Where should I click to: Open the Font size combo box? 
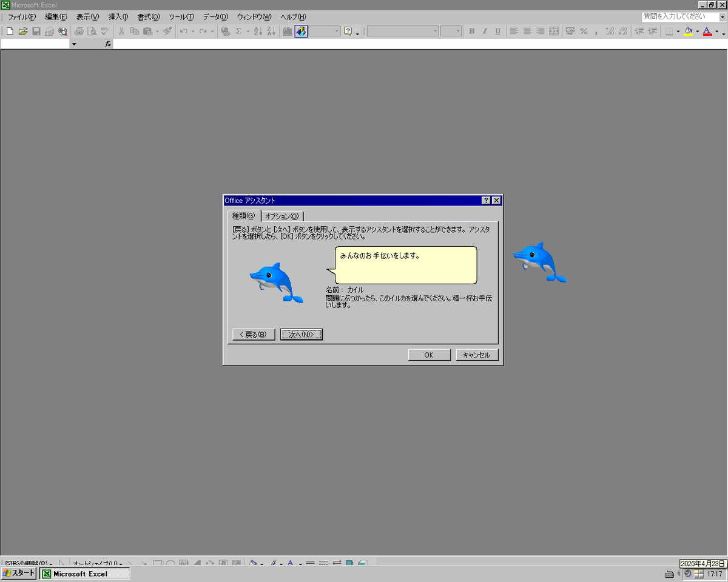click(451, 31)
